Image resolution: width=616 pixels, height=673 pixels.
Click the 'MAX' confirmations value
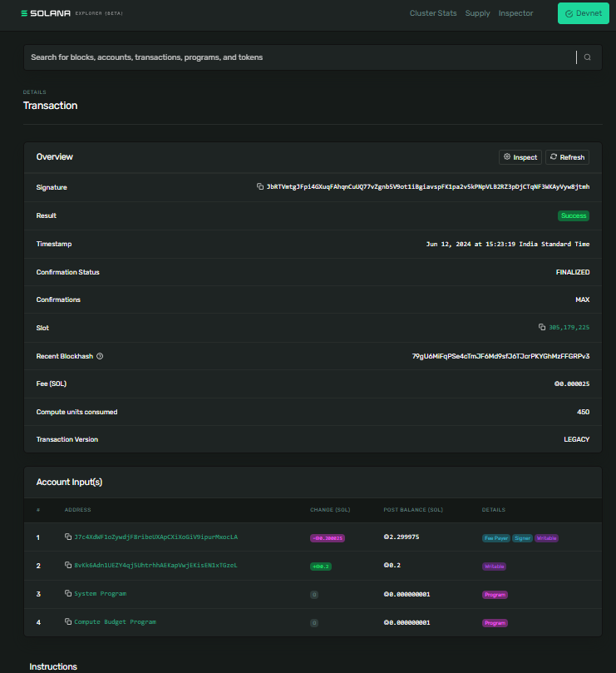coord(583,299)
